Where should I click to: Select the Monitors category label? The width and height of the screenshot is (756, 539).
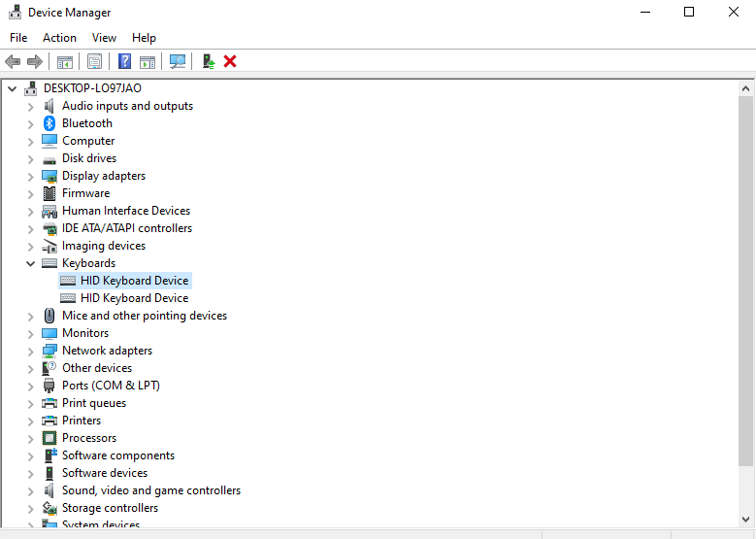tap(85, 333)
